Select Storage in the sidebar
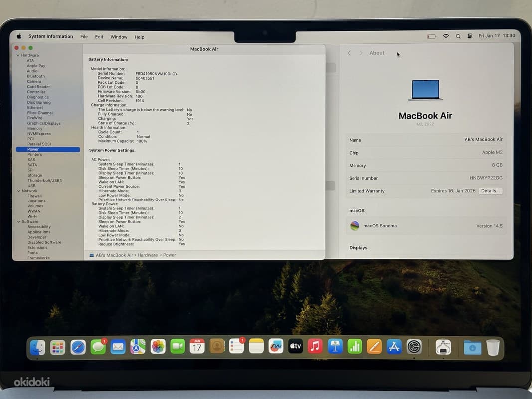The width and height of the screenshot is (532, 399). pos(35,175)
